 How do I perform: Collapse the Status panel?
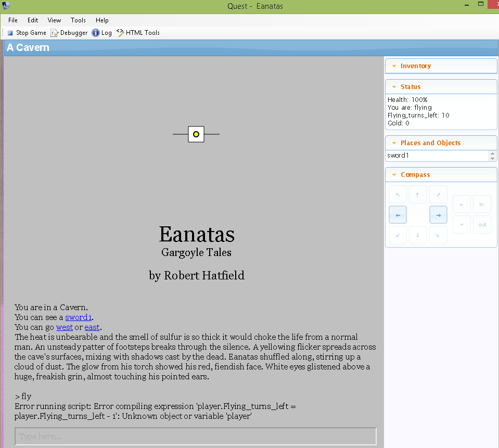[394, 87]
